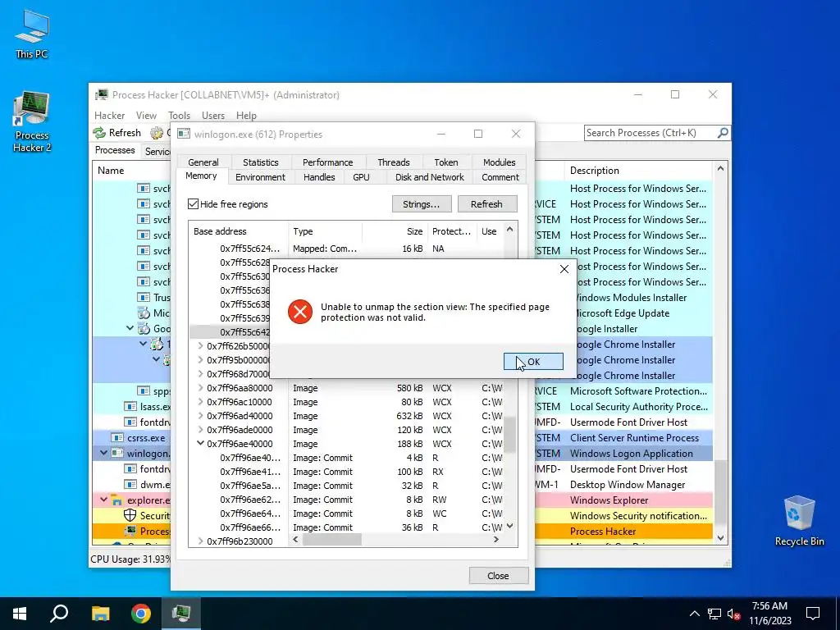Open the Hacker menu

tap(109, 116)
